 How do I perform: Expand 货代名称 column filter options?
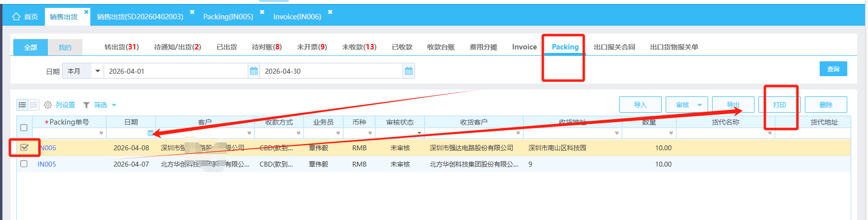pos(770,133)
